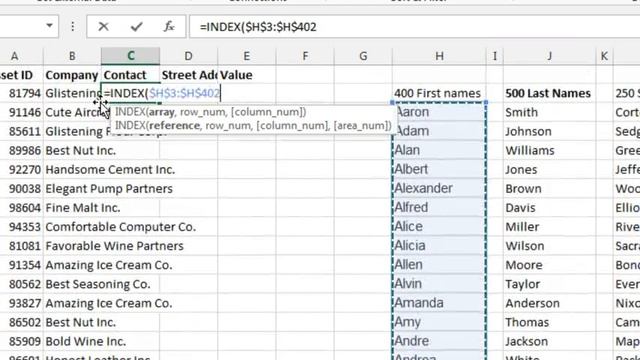This screenshot has width=640, height=360.
Task: Click the Value header cell
Action: [247, 75]
